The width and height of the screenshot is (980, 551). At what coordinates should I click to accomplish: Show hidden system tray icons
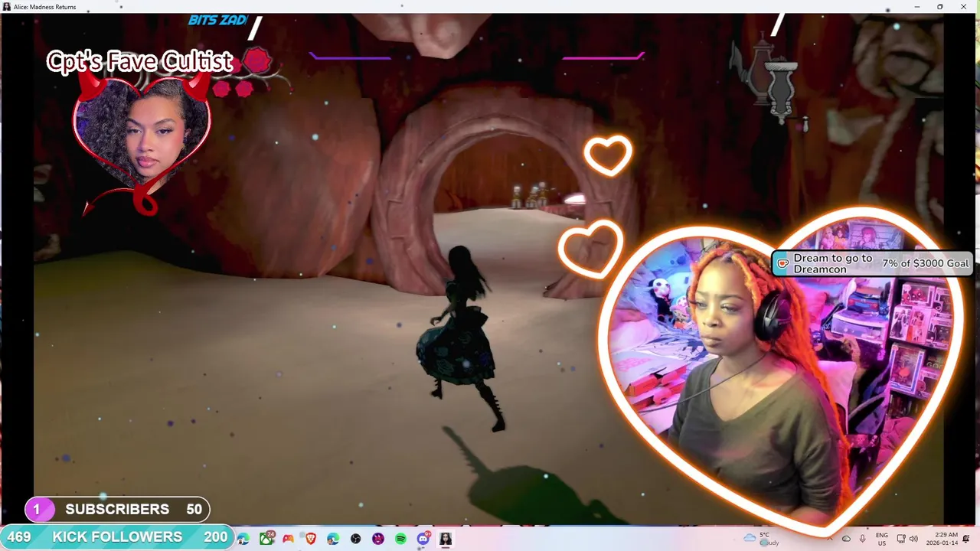(x=830, y=539)
